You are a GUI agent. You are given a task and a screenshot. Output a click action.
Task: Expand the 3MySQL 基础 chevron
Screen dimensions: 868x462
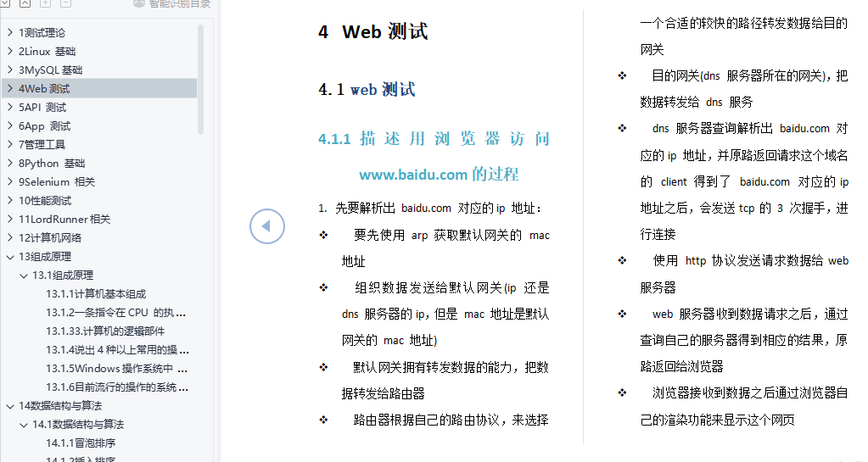(10, 70)
